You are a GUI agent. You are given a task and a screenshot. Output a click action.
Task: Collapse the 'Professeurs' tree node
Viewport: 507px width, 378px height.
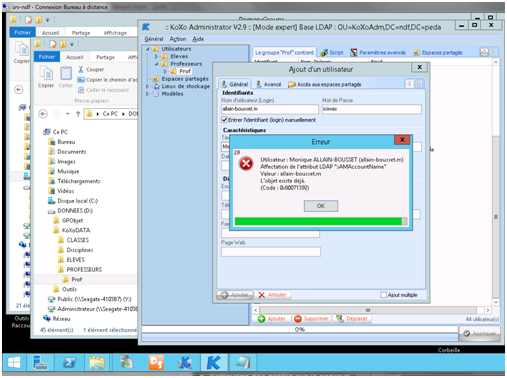156,64
